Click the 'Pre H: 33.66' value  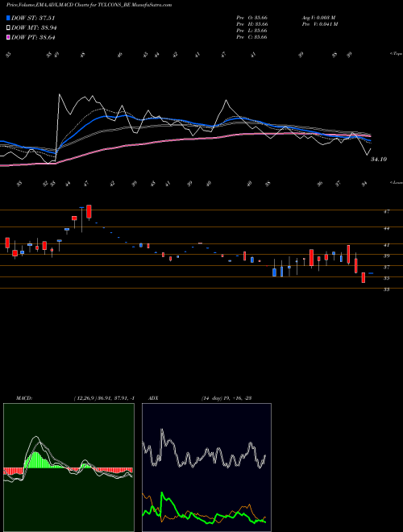pos(252,24)
